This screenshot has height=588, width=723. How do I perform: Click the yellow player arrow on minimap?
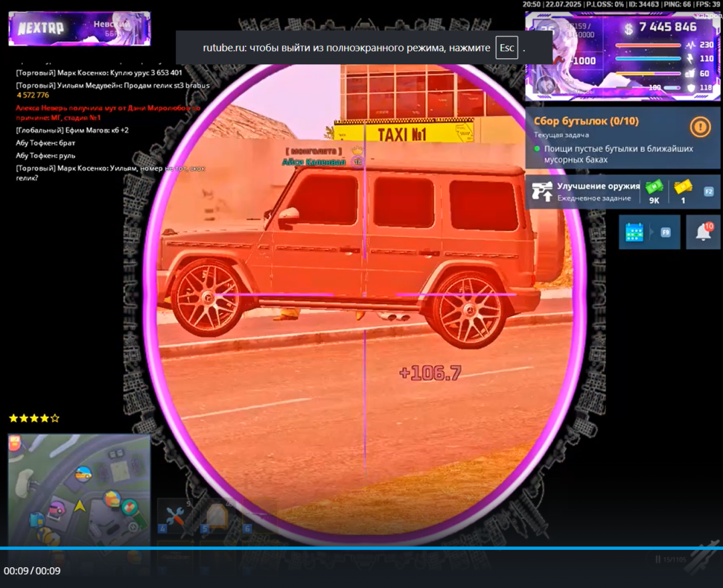coord(80,506)
